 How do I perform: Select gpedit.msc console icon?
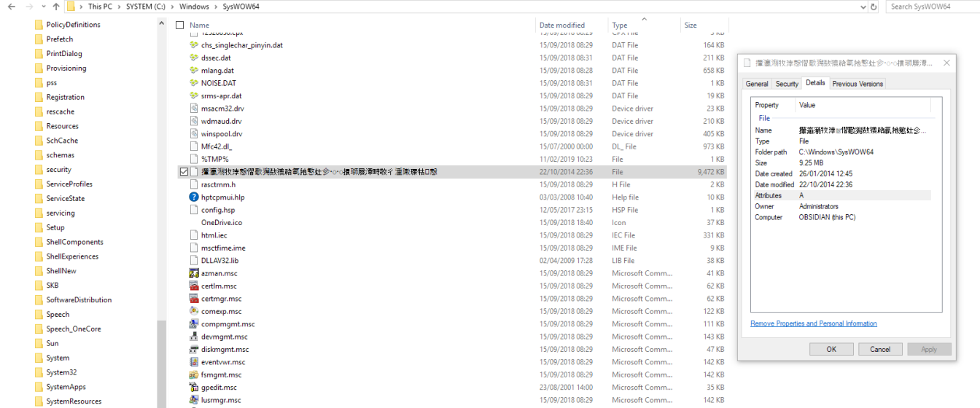pos(194,387)
